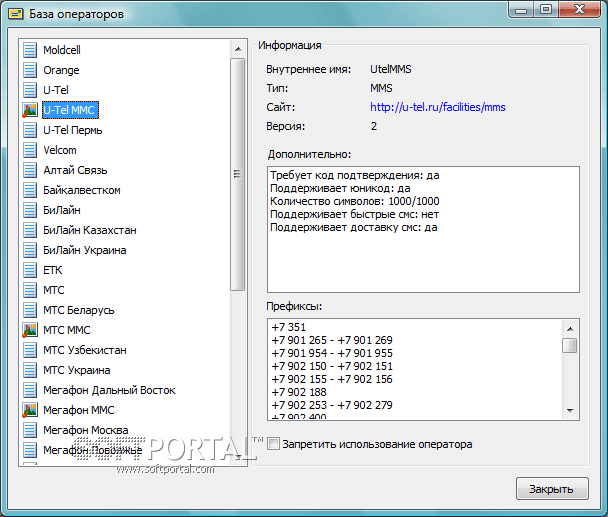This screenshot has height=517, width=608.
Task: Select the ЕТК operator
Action: [x=53, y=270]
